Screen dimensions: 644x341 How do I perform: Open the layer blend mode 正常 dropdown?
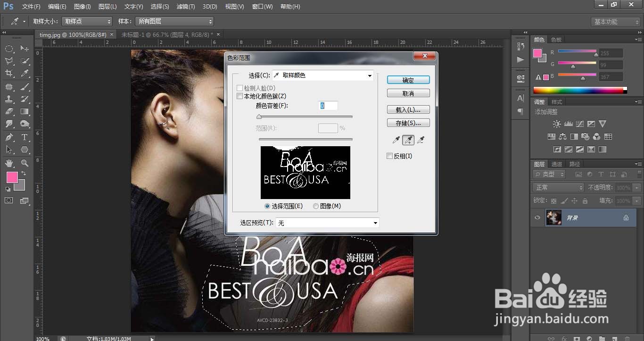click(558, 188)
